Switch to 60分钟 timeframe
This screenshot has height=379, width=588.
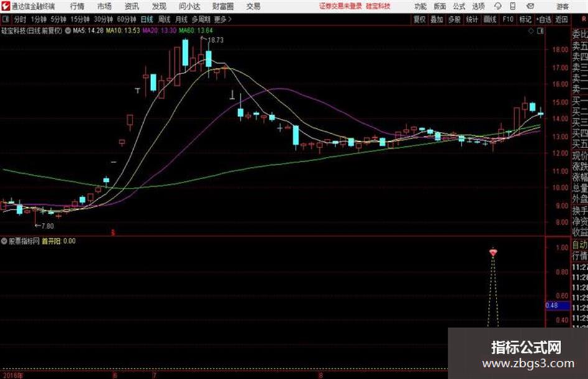pyautogui.click(x=126, y=19)
